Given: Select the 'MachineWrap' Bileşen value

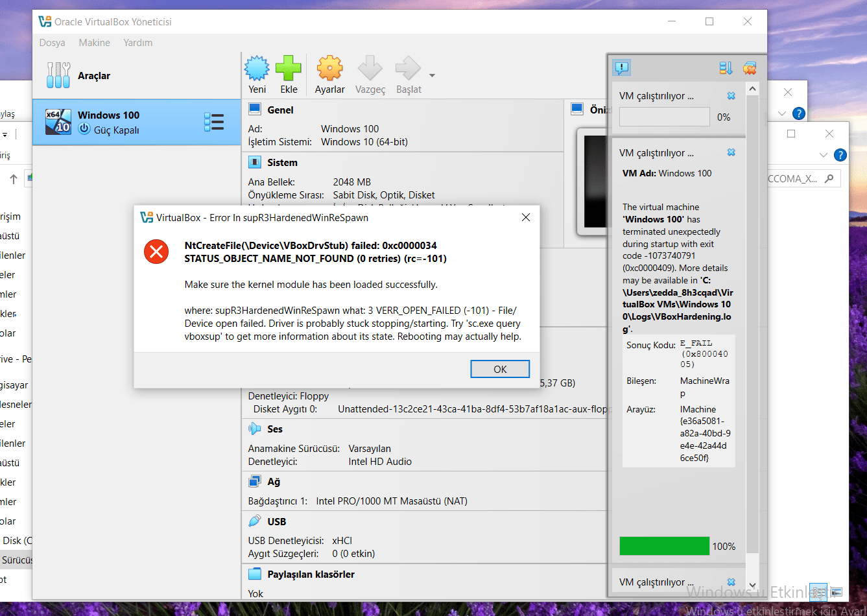Looking at the screenshot, I should point(705,387).
